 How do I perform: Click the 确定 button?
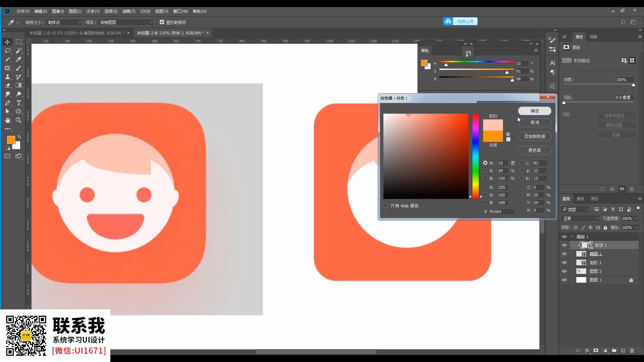tap(534, 111)
